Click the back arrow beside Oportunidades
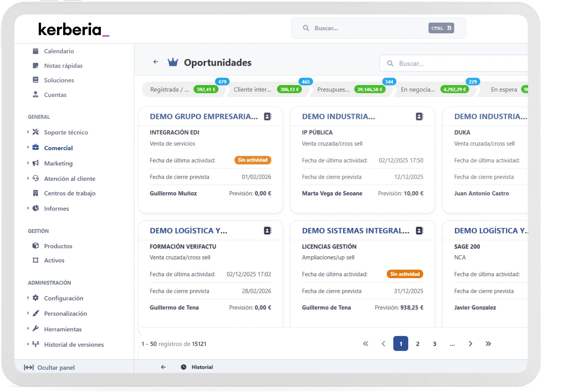Screen dimensions: 578x392 click(156, 62)
